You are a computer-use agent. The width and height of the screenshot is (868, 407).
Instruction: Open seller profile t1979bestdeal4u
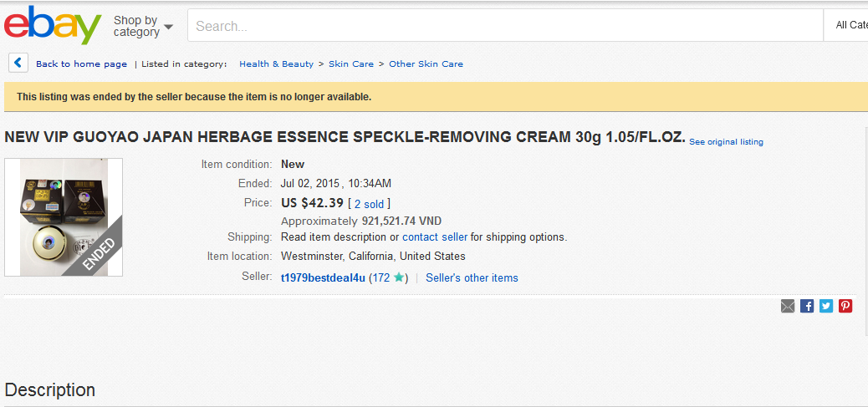(323, 278)
